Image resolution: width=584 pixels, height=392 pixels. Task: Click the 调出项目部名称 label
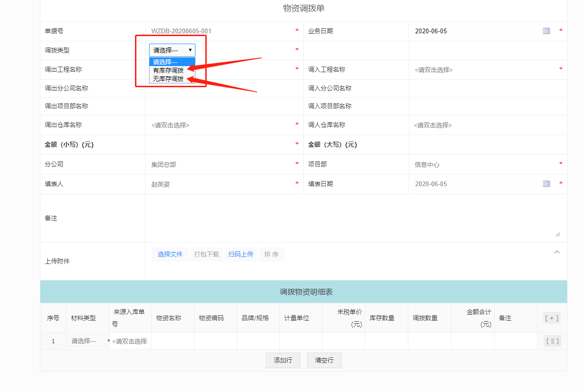(67, 106)
